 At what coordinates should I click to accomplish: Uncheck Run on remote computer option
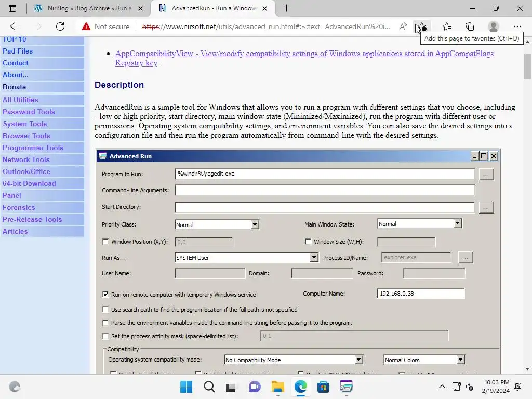[105, 294]
